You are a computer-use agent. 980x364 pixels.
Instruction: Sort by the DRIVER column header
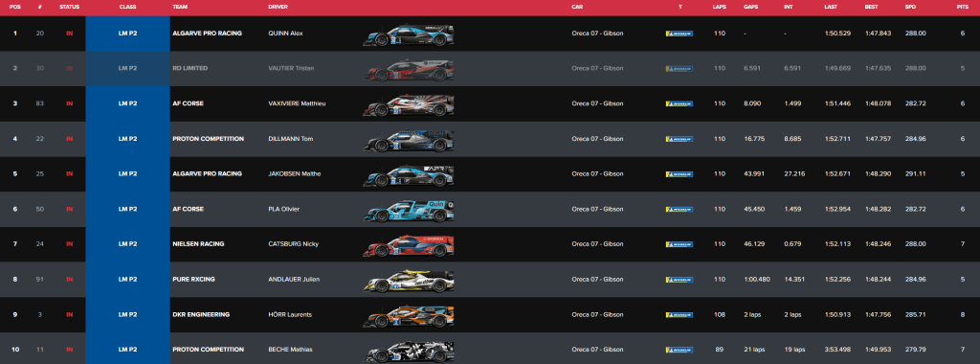[x=278, y=7]
